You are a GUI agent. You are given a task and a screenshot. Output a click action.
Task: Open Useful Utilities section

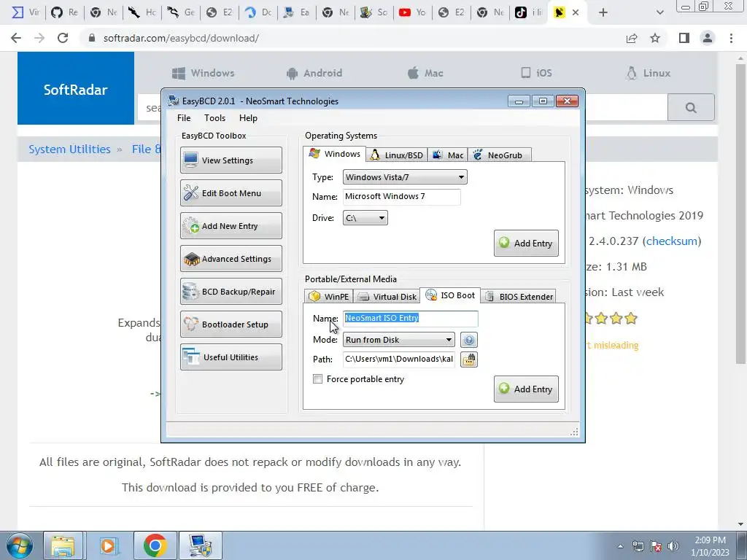tap(231, 357)
